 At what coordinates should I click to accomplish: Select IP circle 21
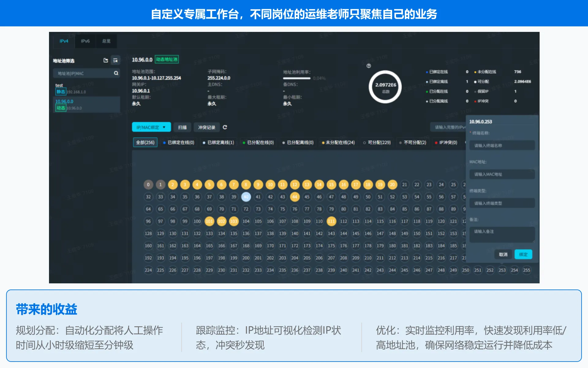[x=405, y=185]
